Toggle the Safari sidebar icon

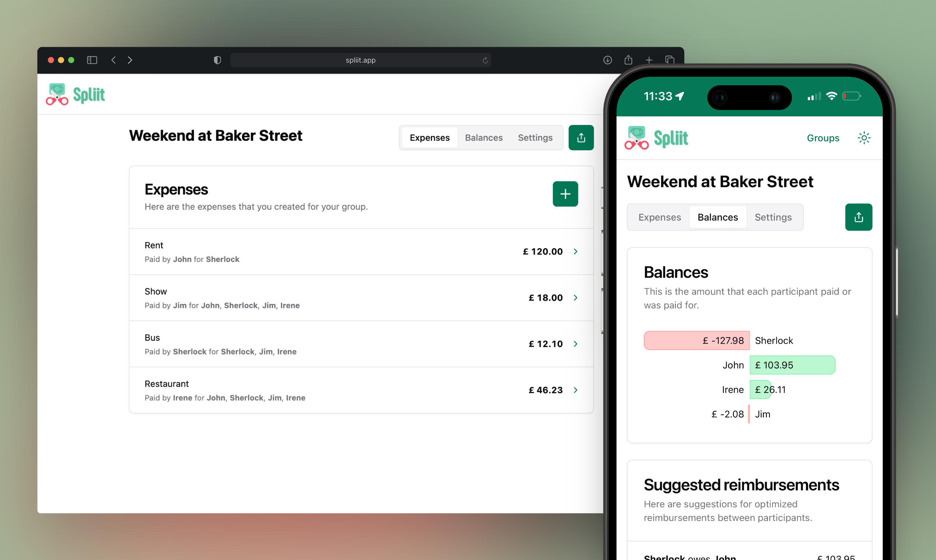coord(92,60)
